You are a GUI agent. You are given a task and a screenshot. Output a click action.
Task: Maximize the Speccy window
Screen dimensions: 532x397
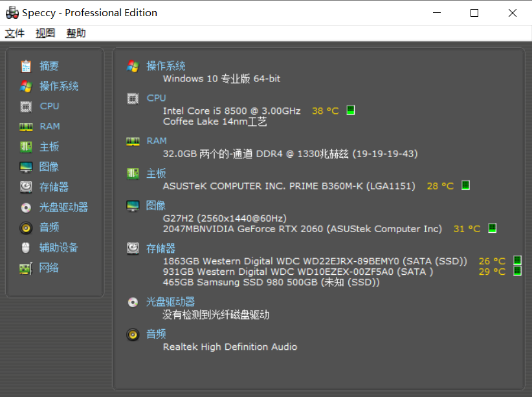click(x=474, y=13)
